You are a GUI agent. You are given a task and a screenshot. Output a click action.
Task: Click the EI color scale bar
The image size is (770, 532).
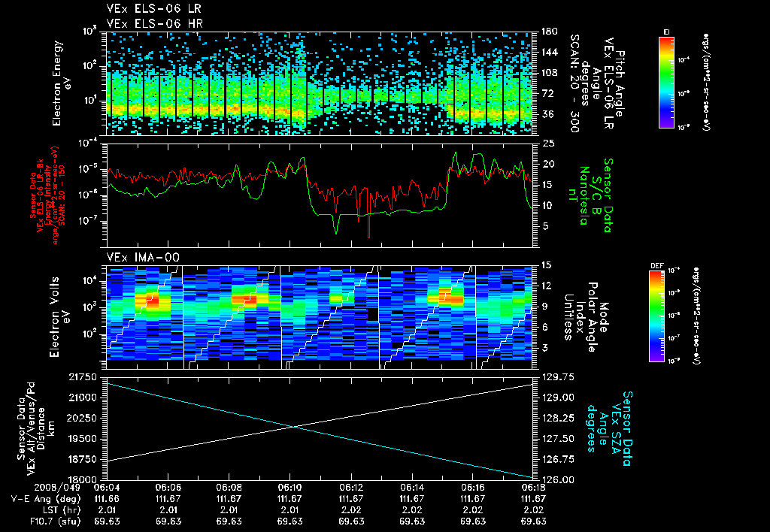coord(666,82)
